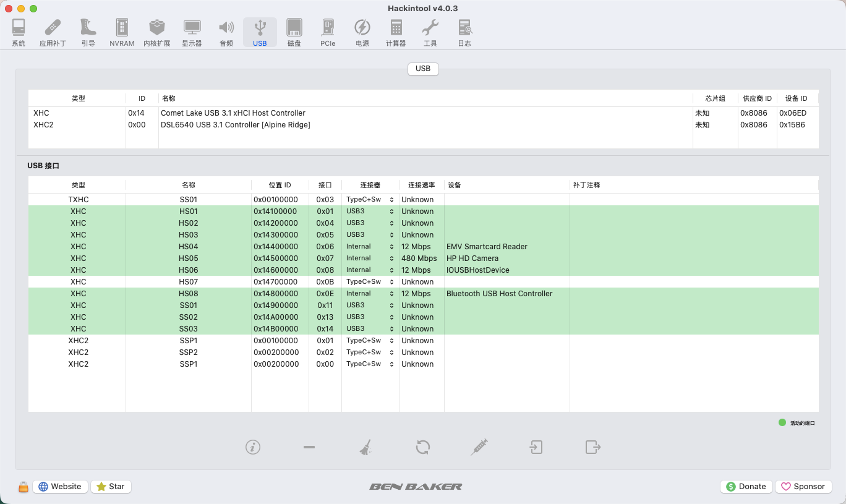Click the import icon
Viewport: 846px width, 504px height.
[536, 447]
